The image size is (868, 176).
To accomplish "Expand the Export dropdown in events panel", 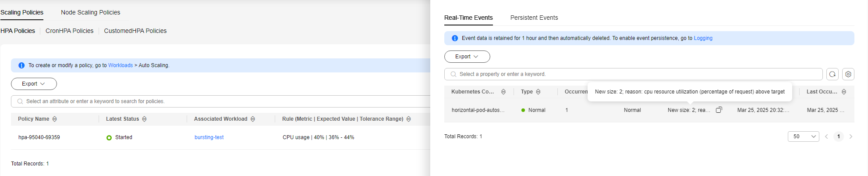I will (x=467, y=57).
